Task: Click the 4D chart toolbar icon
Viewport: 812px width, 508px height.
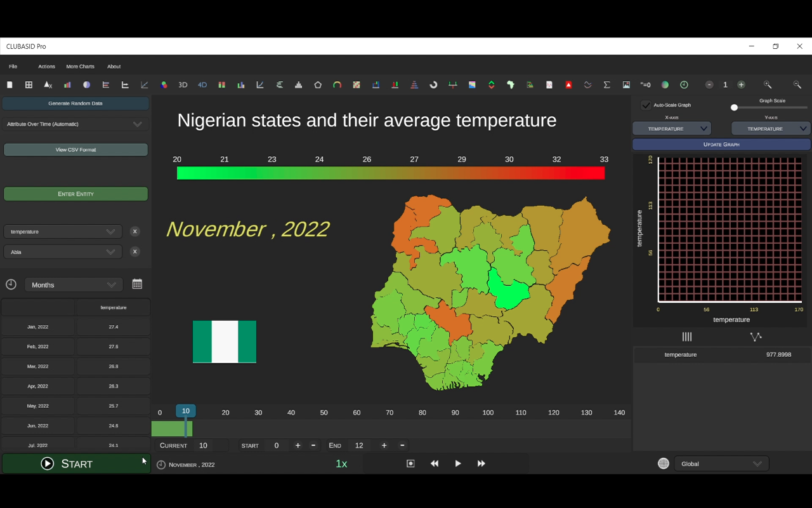Action: coord(202,84)
